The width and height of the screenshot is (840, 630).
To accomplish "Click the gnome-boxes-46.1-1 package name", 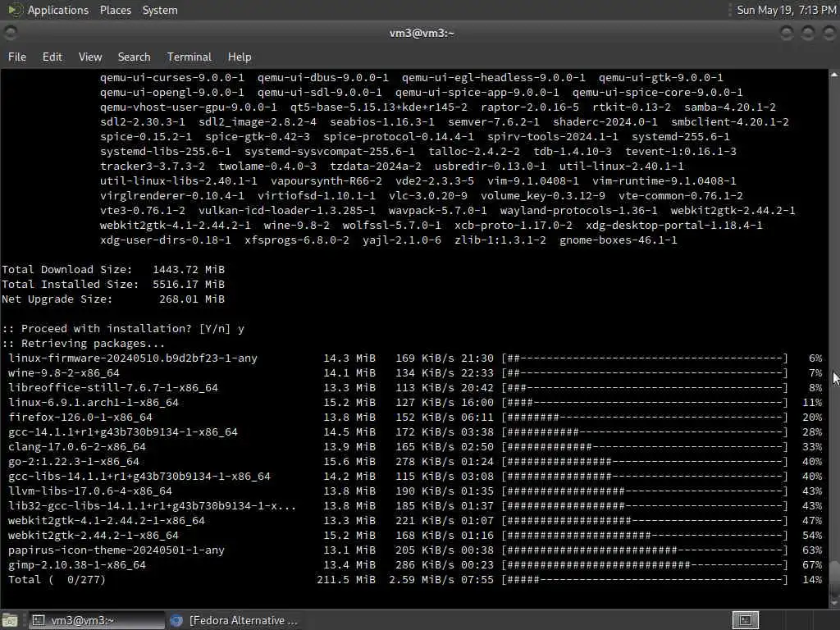I will (x=619, y=240).
